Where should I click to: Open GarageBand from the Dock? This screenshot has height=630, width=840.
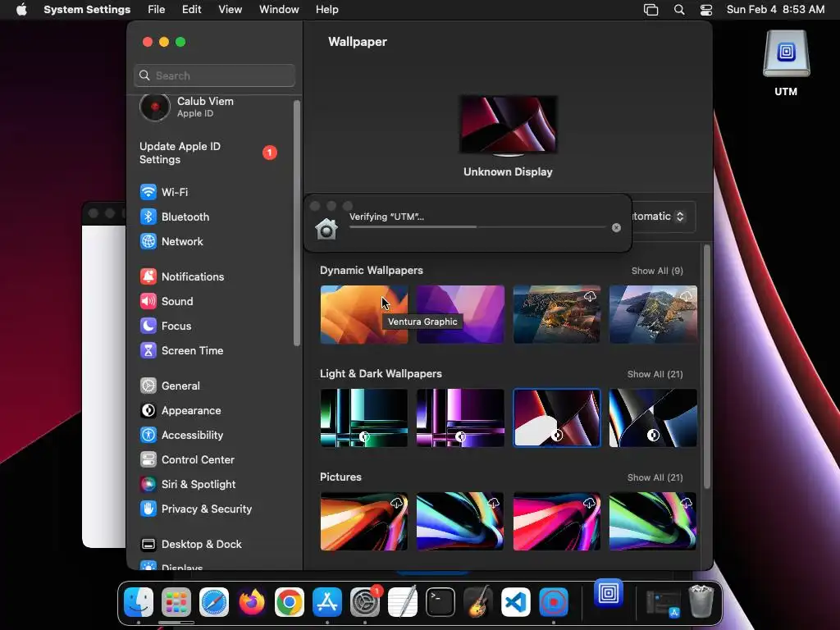point(478,602)
